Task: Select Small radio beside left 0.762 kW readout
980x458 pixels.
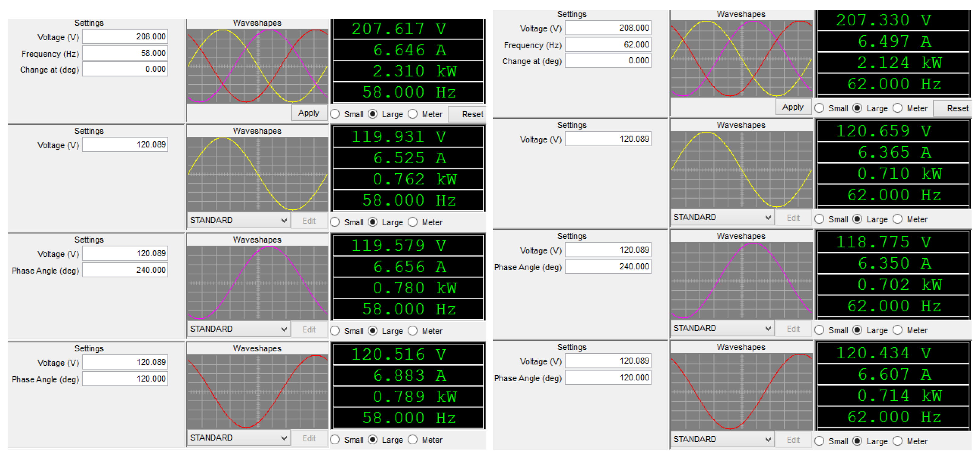Action: (x=335, y=222)
